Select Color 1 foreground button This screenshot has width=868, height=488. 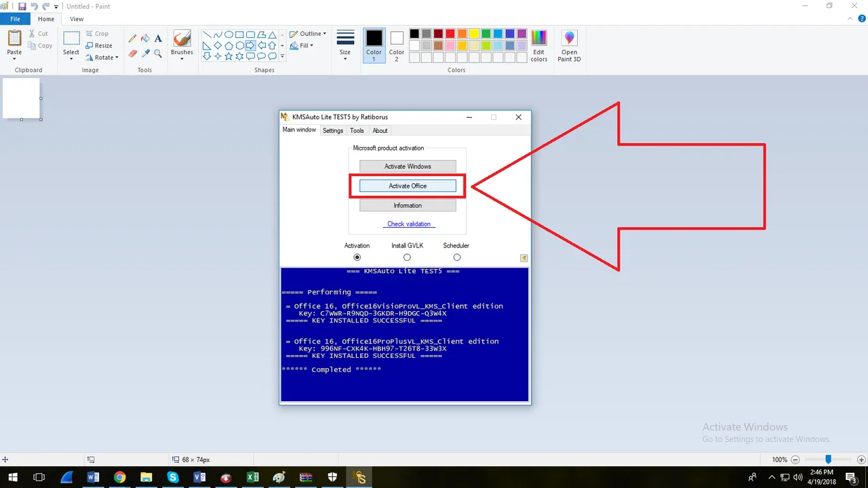point(374,45)
